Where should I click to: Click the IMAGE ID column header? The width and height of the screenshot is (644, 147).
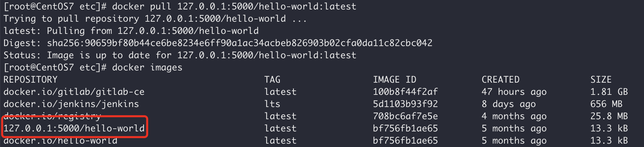pos(394,80)
